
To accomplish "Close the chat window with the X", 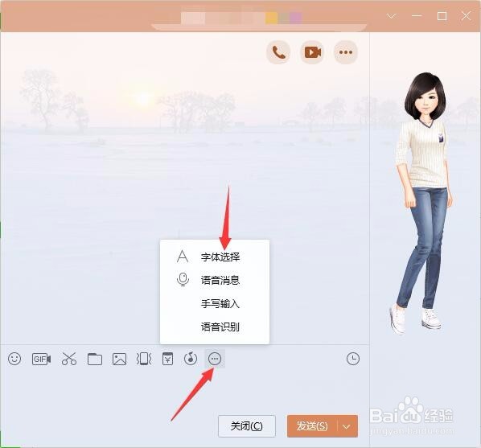I will [466, 15].
